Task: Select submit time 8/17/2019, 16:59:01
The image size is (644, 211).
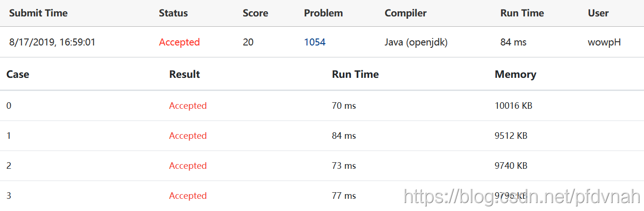Action: [x=52, y=42]
